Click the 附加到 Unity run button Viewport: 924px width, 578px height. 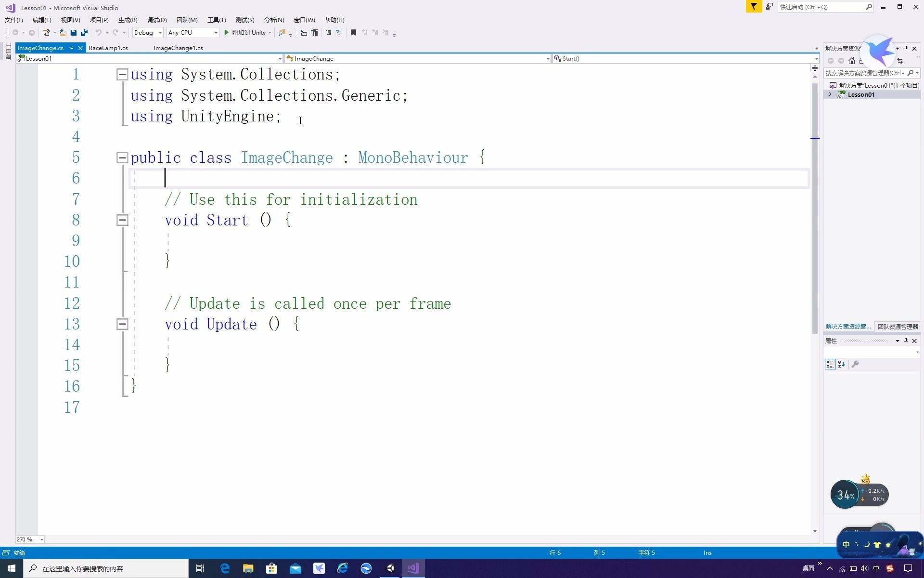[245, 33]
